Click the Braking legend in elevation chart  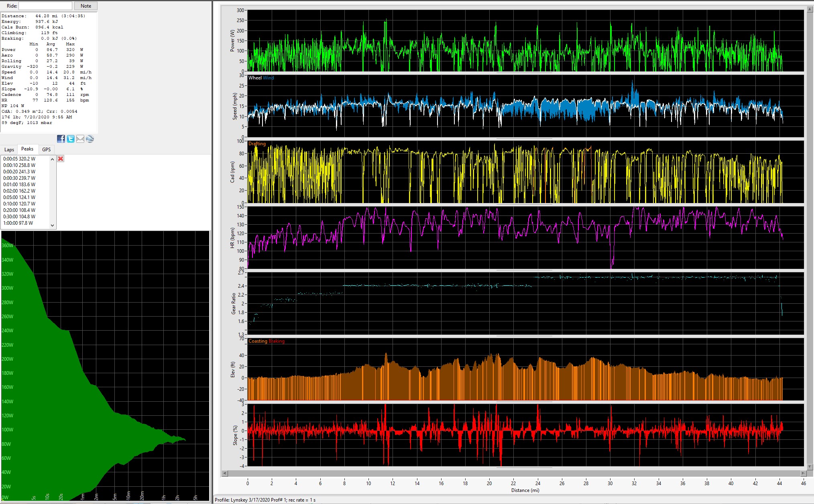[x=277, y=341]
